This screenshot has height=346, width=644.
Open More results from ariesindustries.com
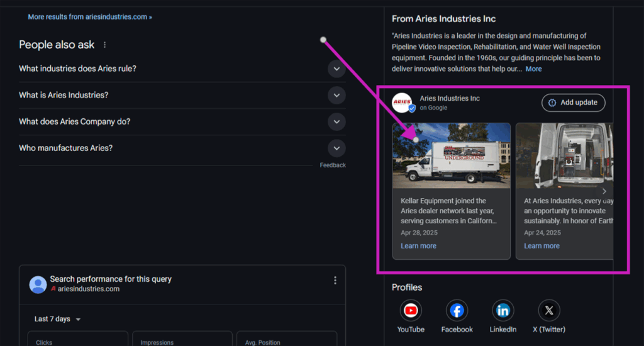[90, 17]
